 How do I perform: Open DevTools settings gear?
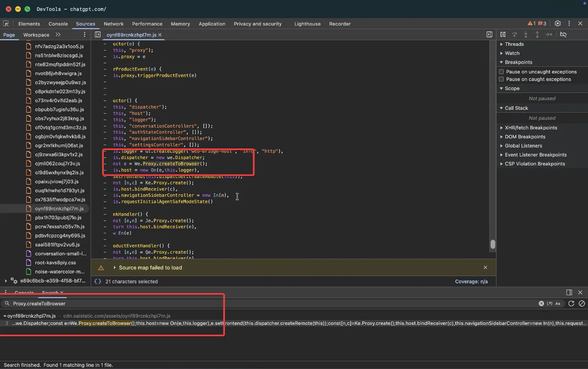point(557,24)
